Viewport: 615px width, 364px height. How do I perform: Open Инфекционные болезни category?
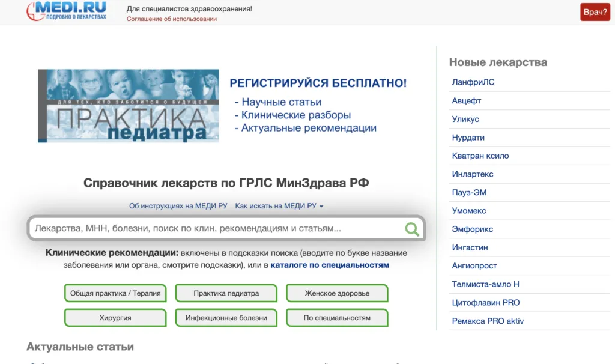coord(226,318)
